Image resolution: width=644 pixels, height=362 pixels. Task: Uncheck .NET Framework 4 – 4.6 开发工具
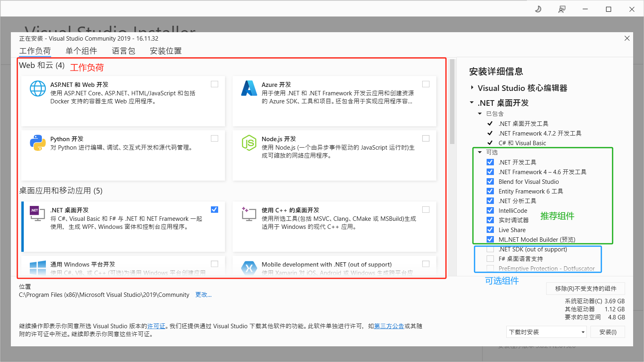tap(490, 172)
